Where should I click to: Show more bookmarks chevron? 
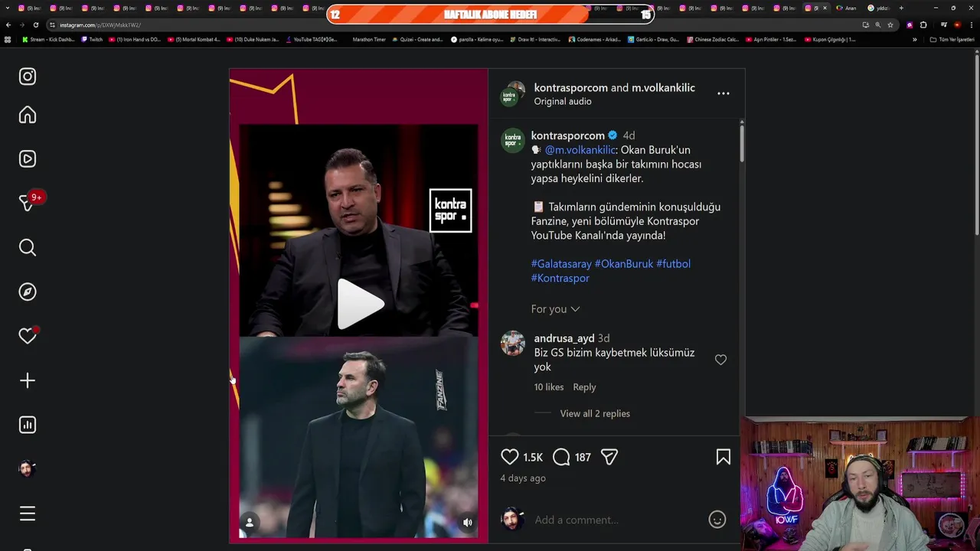coord(914,39)
